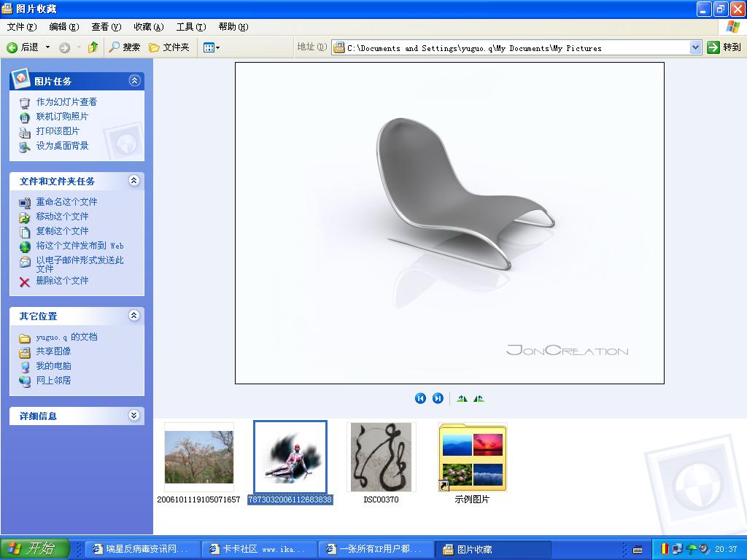The height and width of the screenshot is (560, 747).
Task: Expand the address bar dropdown list
Action: point(695,47)
